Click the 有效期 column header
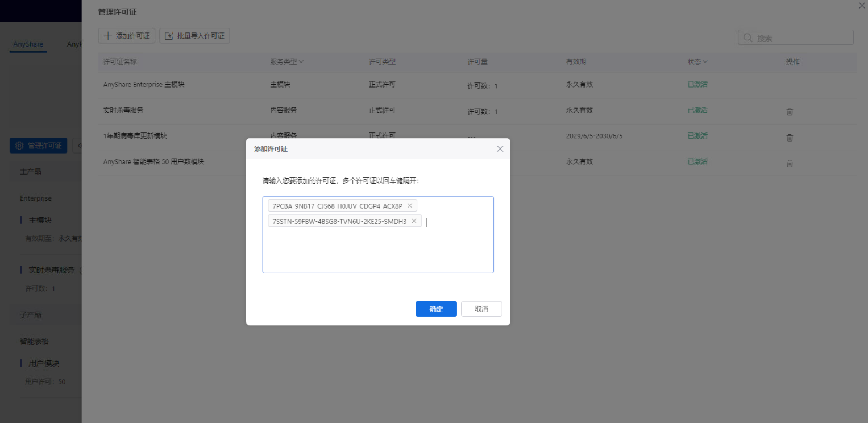 tap(576, 61)
